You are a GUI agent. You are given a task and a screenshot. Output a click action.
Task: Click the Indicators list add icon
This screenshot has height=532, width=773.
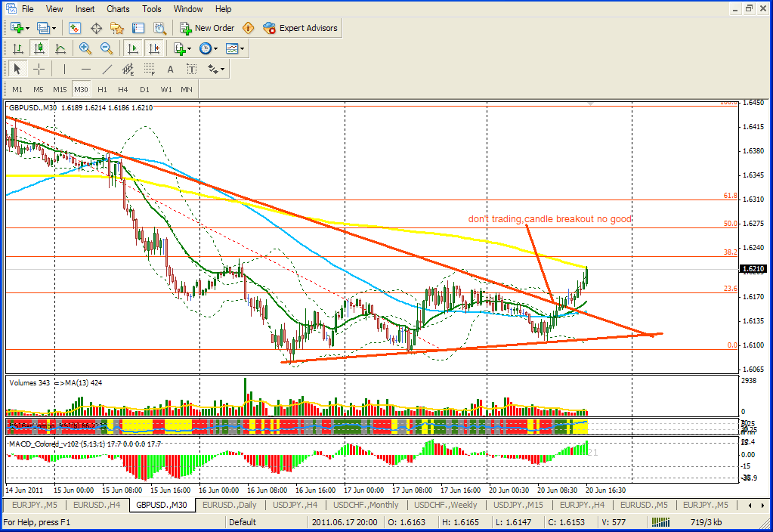(x=179, y=48)
